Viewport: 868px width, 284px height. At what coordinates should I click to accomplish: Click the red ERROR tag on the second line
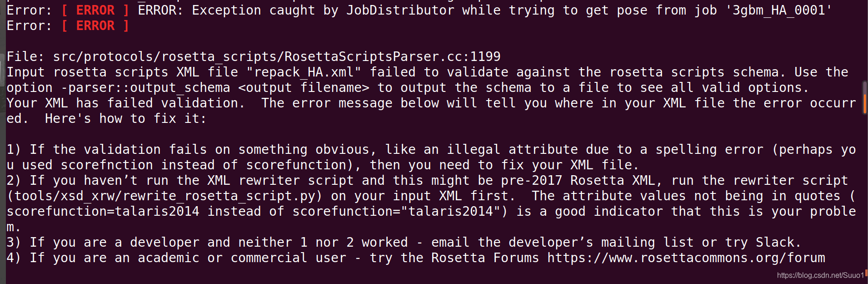pos(95,26)
